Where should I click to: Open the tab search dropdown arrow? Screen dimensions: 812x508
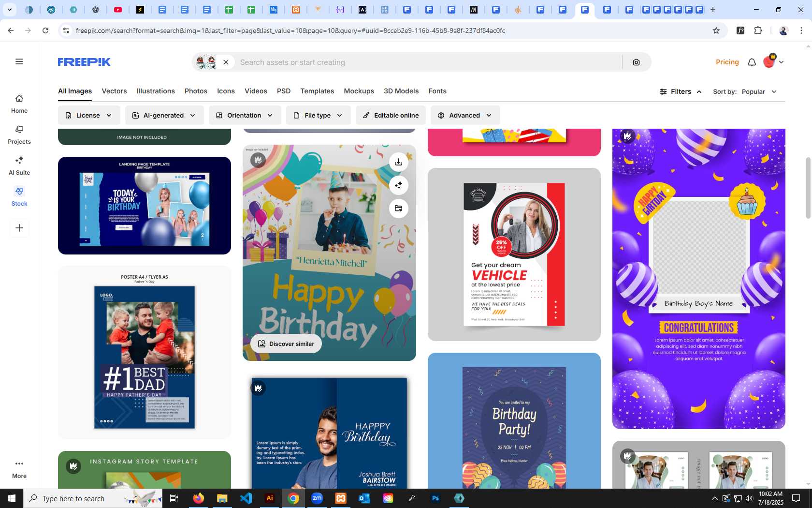10,10
